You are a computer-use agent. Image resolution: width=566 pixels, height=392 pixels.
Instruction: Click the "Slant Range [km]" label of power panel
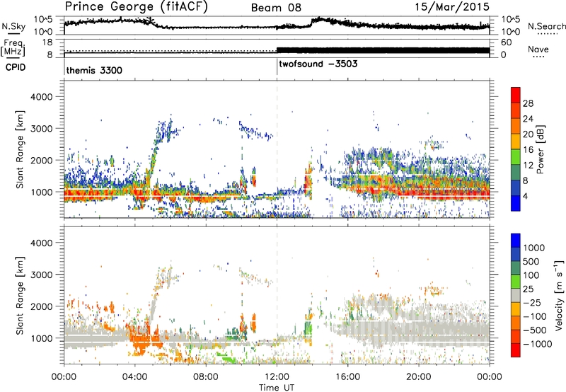click(20, 149)
